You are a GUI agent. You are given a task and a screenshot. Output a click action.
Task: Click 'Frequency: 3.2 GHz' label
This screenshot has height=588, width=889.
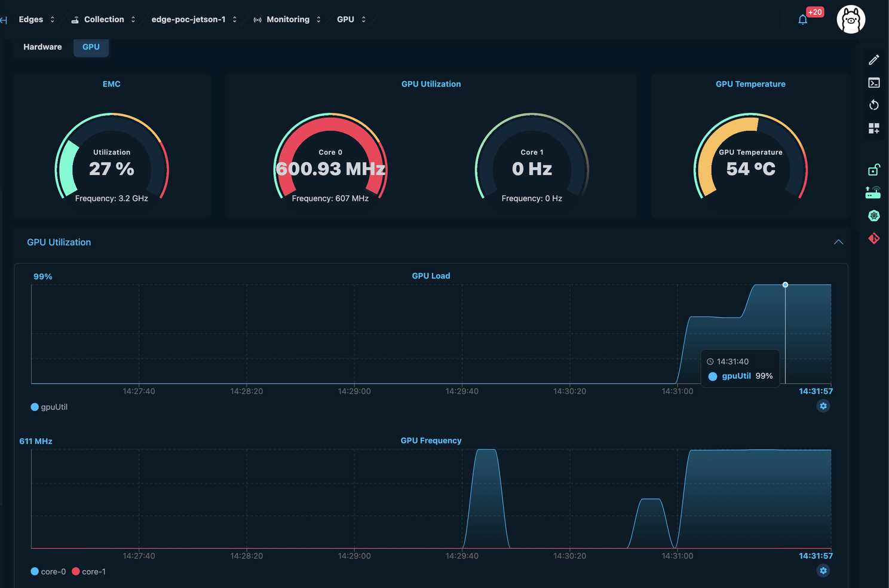tap(112, 198)
